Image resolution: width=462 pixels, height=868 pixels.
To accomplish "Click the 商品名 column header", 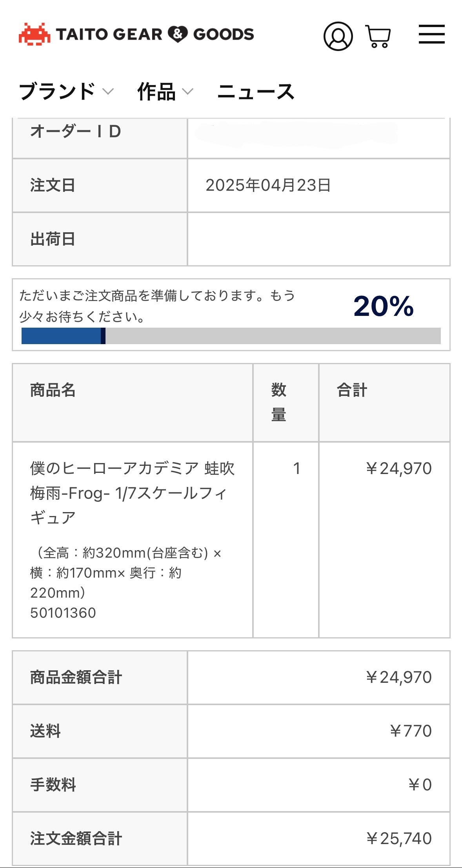I will (53, 390).
